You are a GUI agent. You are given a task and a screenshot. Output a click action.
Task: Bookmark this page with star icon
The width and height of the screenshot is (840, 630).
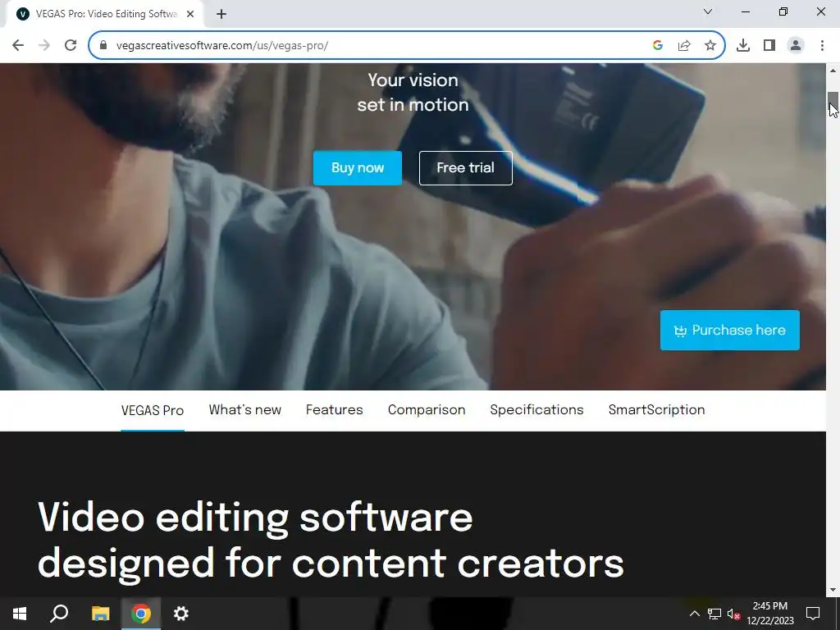pyautogui.click(x=710, y=46)
